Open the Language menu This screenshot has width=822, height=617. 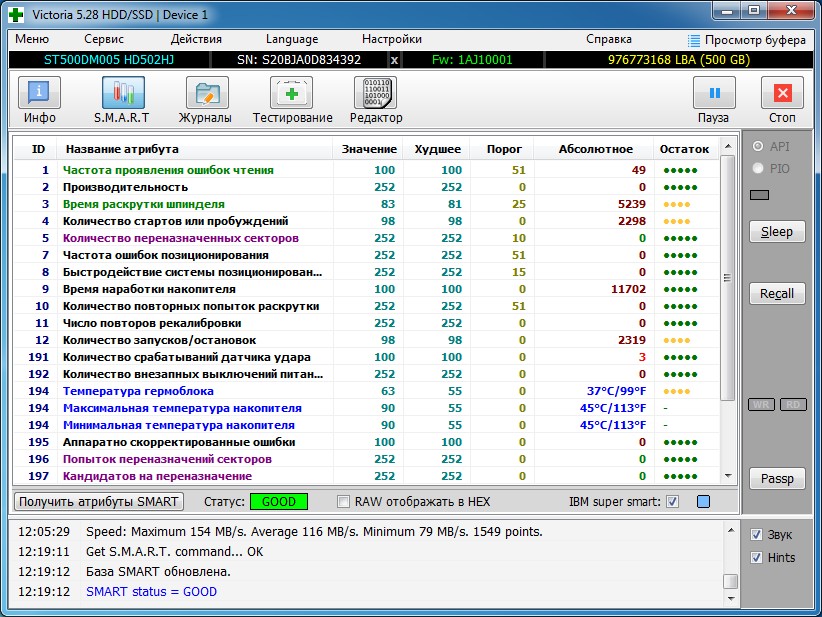[292, 39]
